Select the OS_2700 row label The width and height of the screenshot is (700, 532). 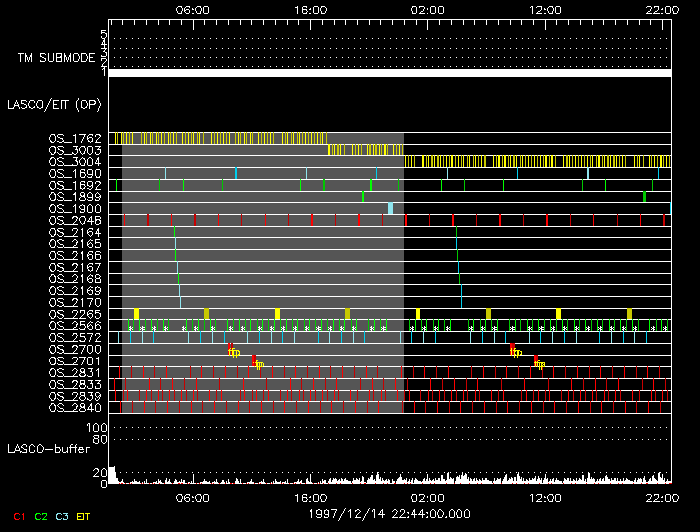pyautogui.click(x=74, y=349)
